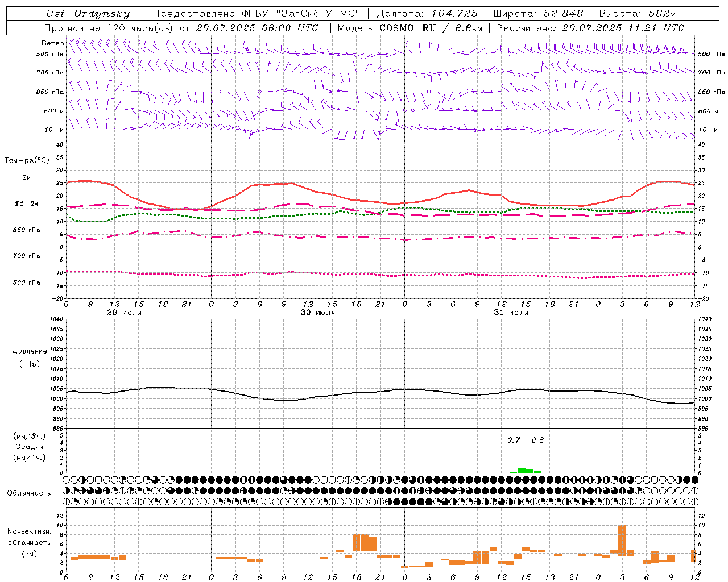Click the tallest green precipitation bar
The image size is (728, 582).
pos(522,470)
